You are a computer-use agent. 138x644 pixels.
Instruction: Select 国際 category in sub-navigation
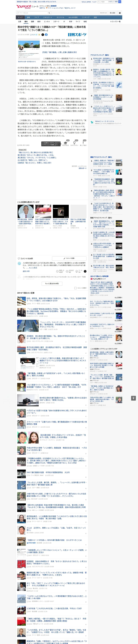click(x=32, y=21)
